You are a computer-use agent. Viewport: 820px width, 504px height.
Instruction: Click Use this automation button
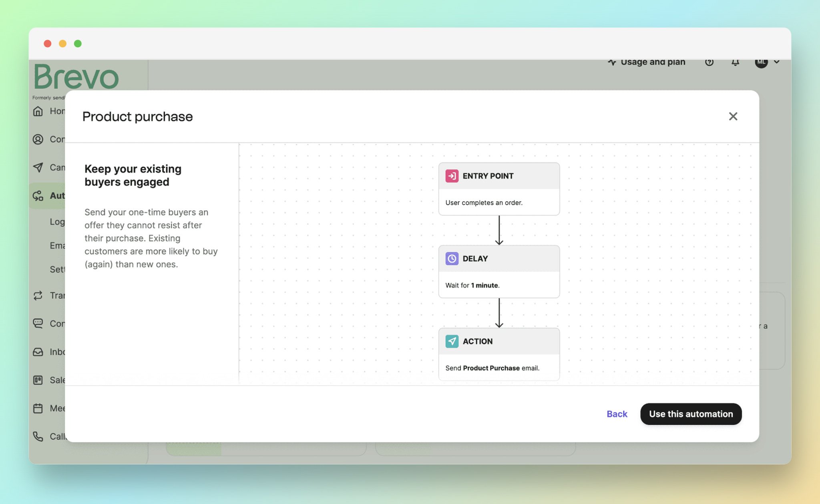[x=691, y=414]
